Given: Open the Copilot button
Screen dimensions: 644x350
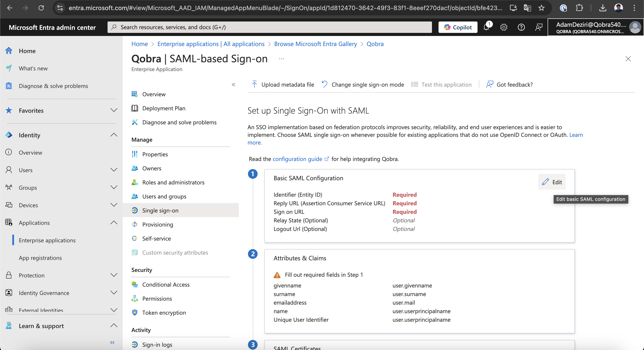Looking at the screenshot, I should 458,27.
